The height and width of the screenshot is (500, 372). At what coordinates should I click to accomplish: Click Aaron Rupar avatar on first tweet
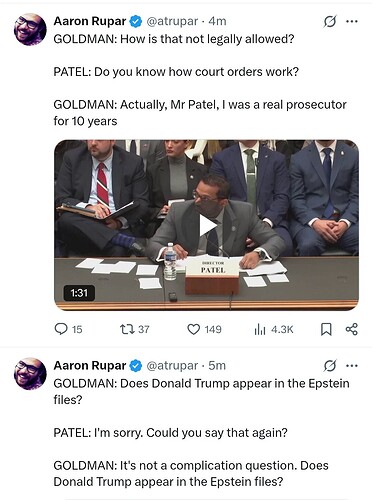point(30,29)
